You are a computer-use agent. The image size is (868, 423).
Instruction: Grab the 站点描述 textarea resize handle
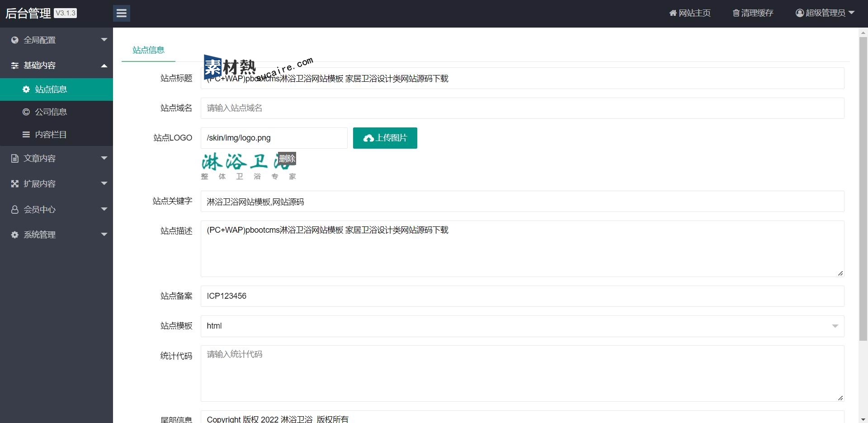840,273
